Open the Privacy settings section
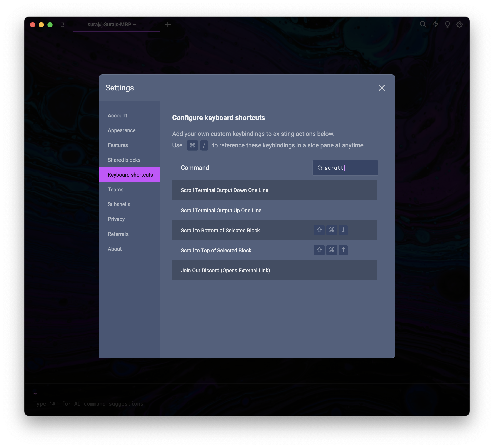 click(x=129, y=219)
